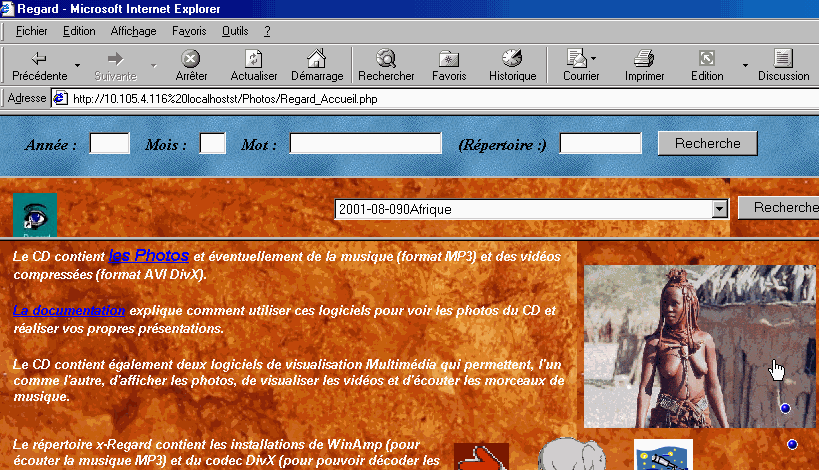Click the blue dot on the photo
819x470 pixels.
[x=785, y=408]
